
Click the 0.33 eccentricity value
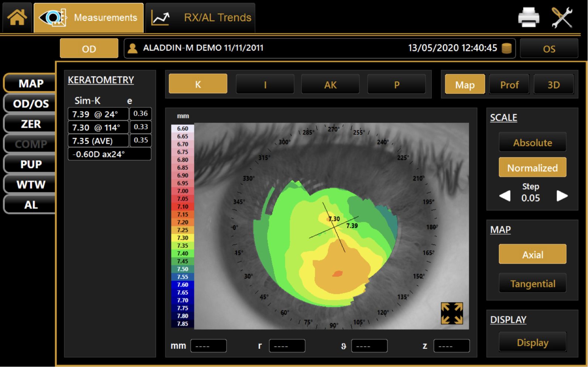(x=140, y=127)
